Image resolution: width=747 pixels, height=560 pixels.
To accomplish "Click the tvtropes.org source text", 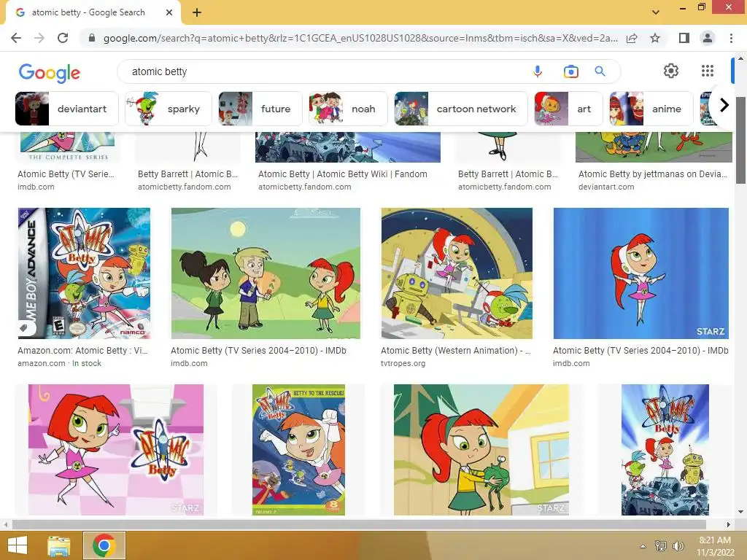I will point(403,363).
